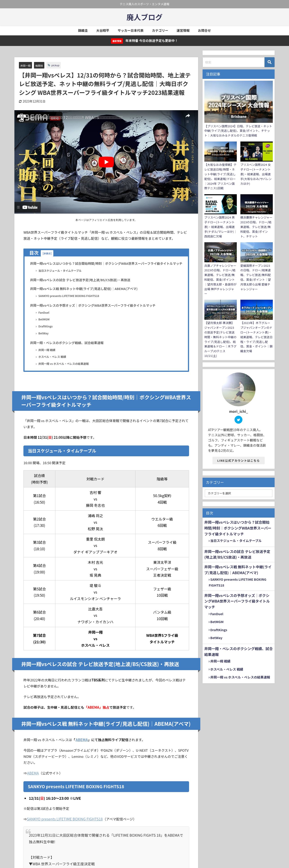Screen dimensions: 289x868
Task: Open お問合せ menu item
Action: point(204,31)
